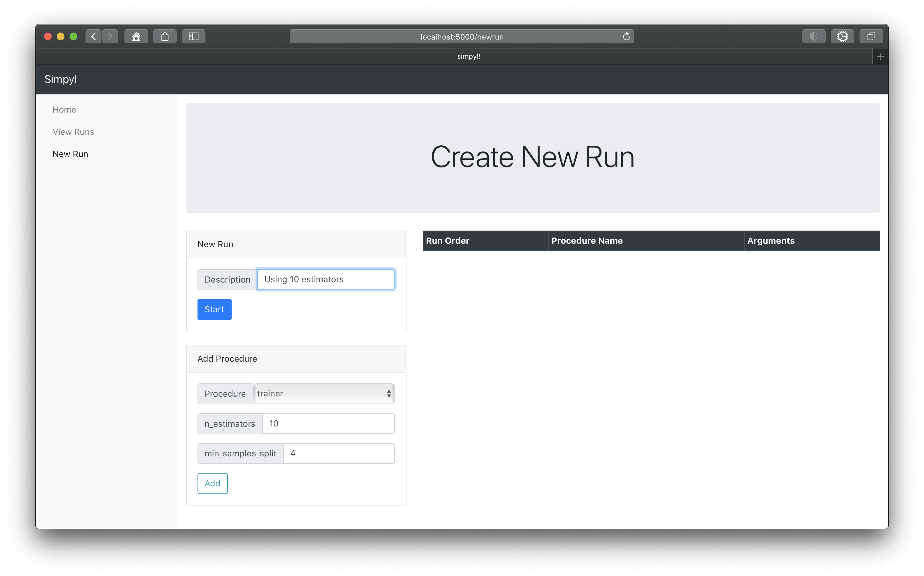The height and width of the screenshot is (576, 924).
Task: Open View Runs in the sidebar
Action: (73, 132)
